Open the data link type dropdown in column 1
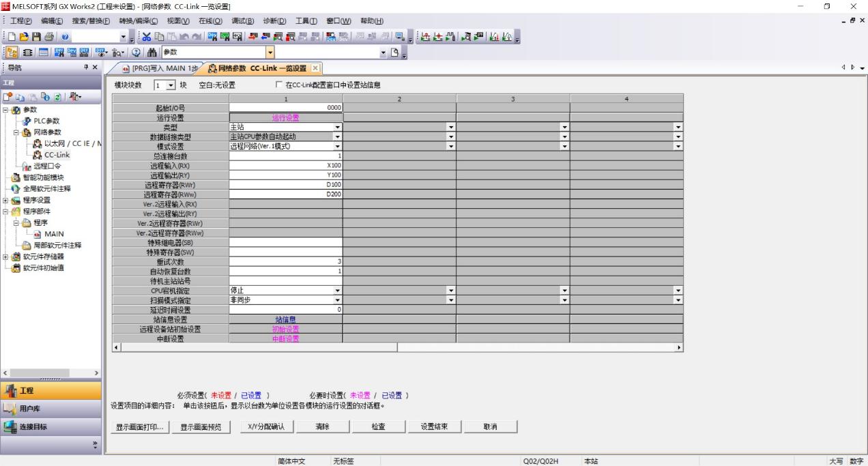The image size is (868, 466). point(337,136)
